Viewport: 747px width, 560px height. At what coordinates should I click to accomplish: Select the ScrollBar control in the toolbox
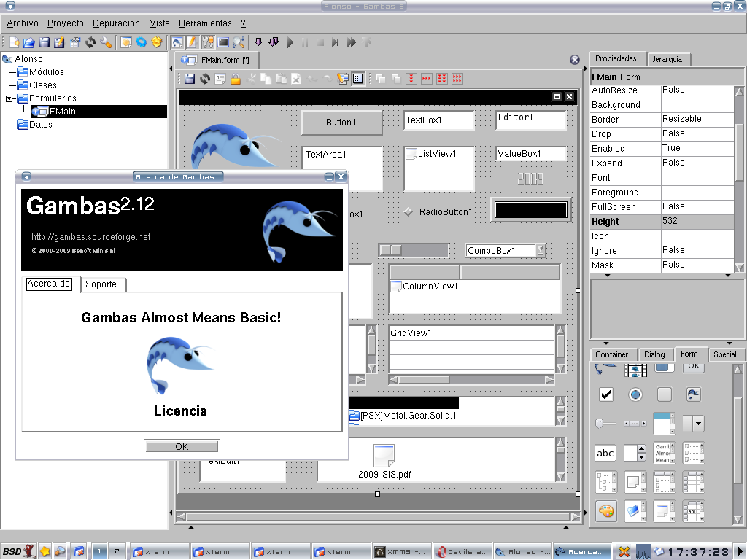point(635,424)
